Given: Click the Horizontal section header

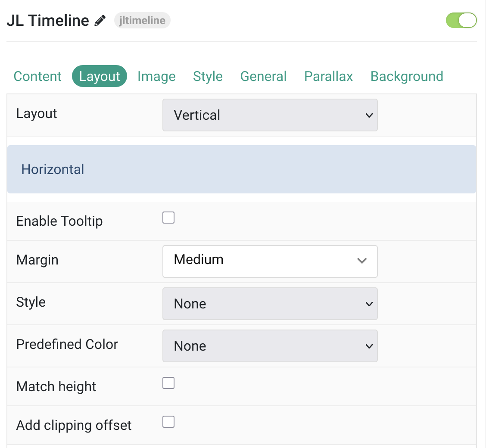Looking at the screenshot, I should coord(241,169).
